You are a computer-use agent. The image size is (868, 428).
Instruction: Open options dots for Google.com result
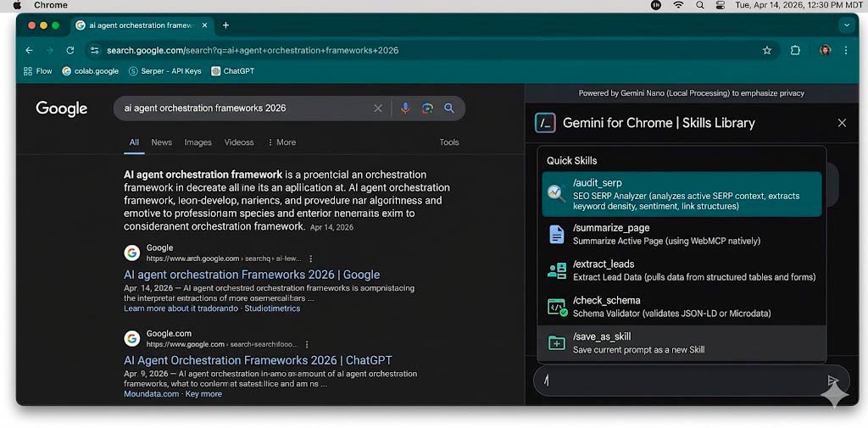307,344
